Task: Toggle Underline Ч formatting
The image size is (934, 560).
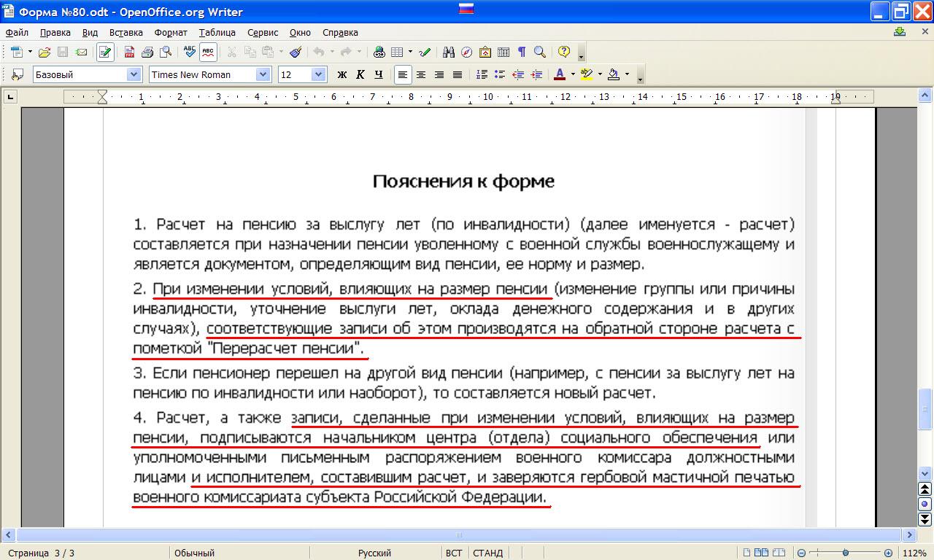Action: 378,74
